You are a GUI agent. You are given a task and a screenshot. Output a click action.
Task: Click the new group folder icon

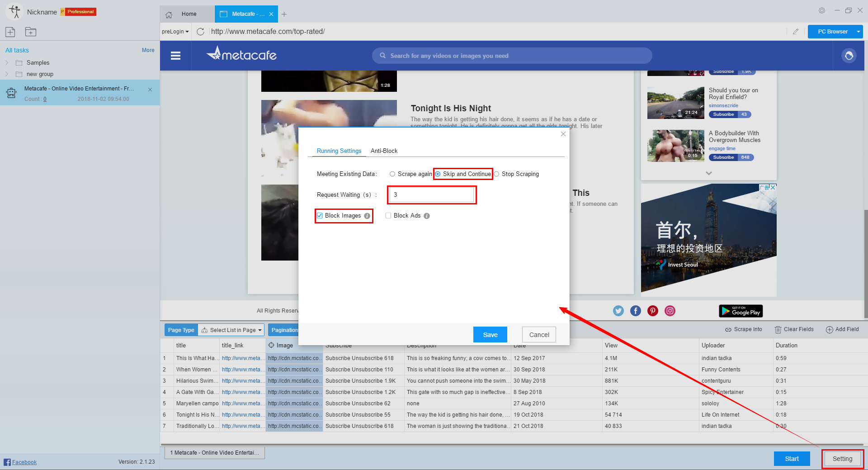(x=31, y=32)
